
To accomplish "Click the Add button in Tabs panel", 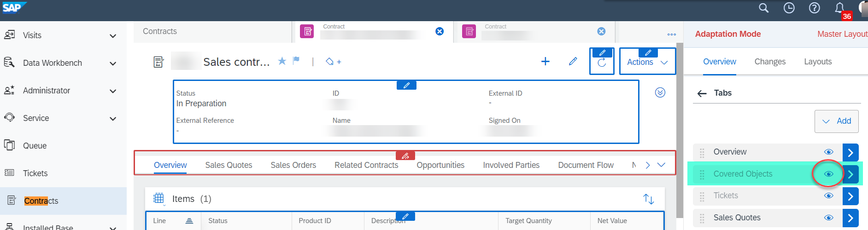I will coord(836,121).
